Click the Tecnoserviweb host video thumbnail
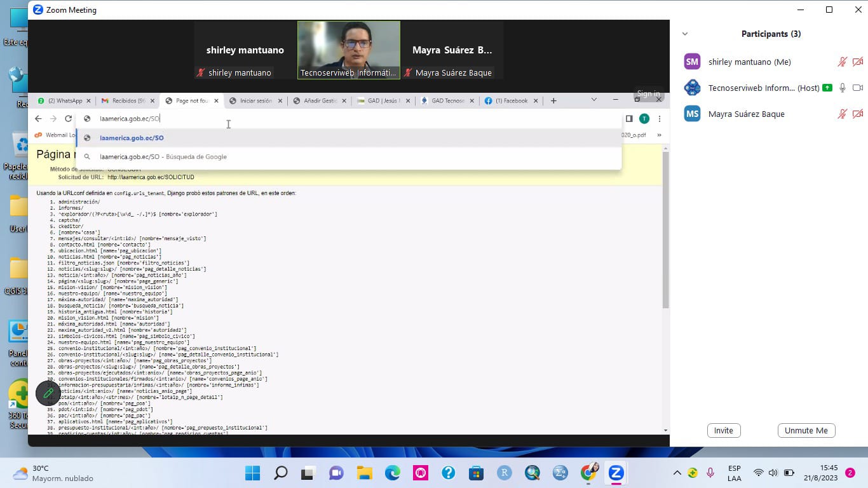 349,50
